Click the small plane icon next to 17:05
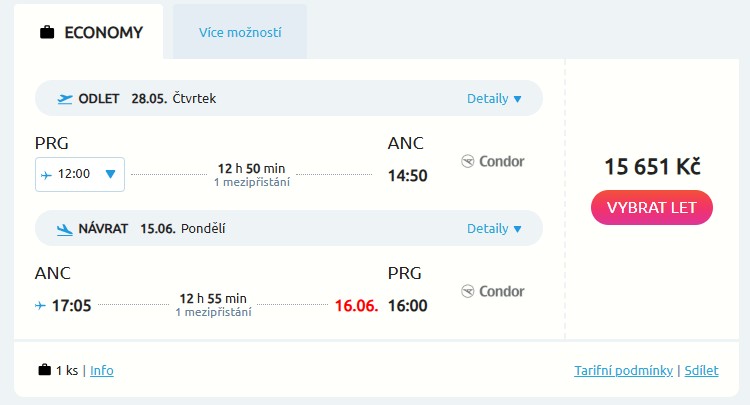750x405 pixels. [41, 305]
